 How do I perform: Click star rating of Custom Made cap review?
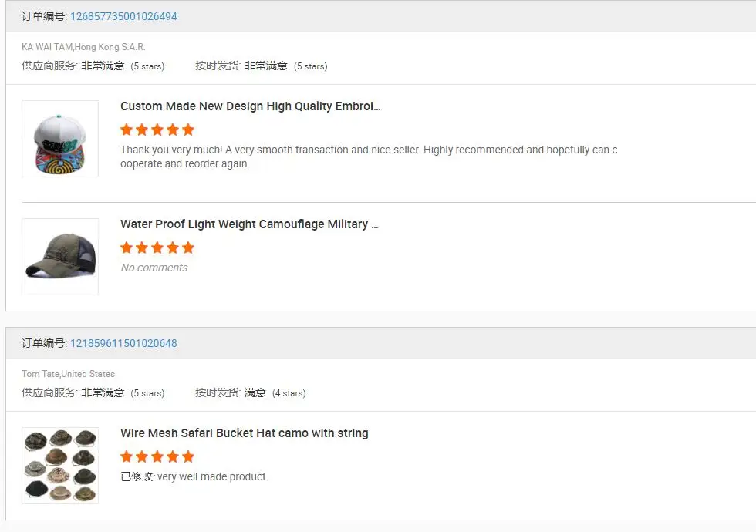click(x=157, y=130)
